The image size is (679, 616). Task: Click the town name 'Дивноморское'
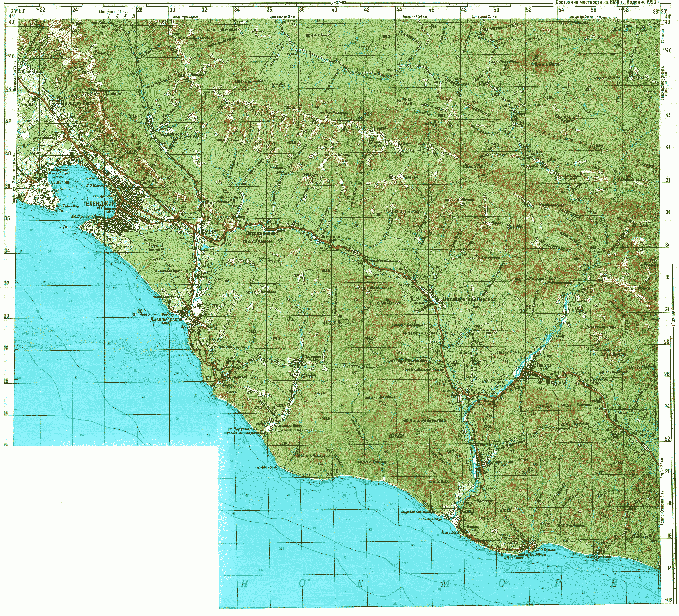(166, 320)
